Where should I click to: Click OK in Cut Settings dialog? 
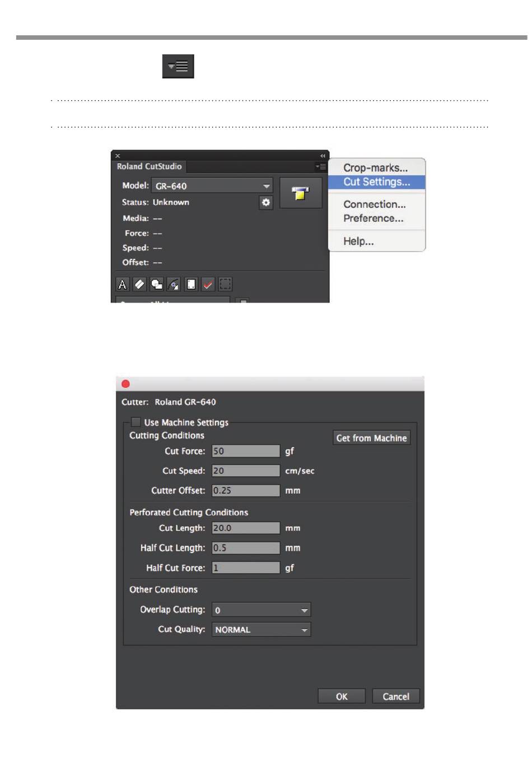click(342, 696)
